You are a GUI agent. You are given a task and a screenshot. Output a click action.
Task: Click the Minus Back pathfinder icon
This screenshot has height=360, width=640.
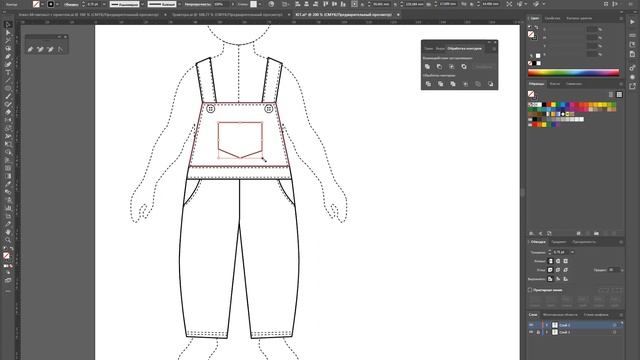point(490,84)
